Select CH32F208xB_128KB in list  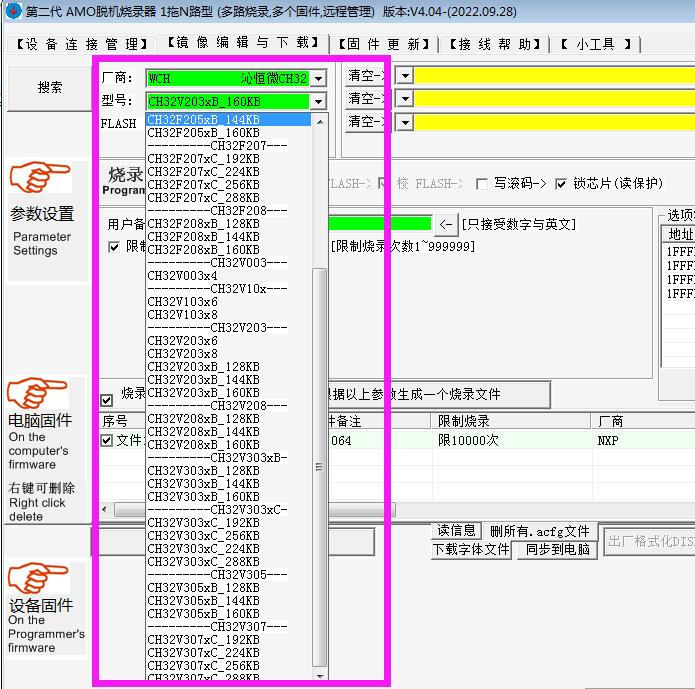(229, 223)
